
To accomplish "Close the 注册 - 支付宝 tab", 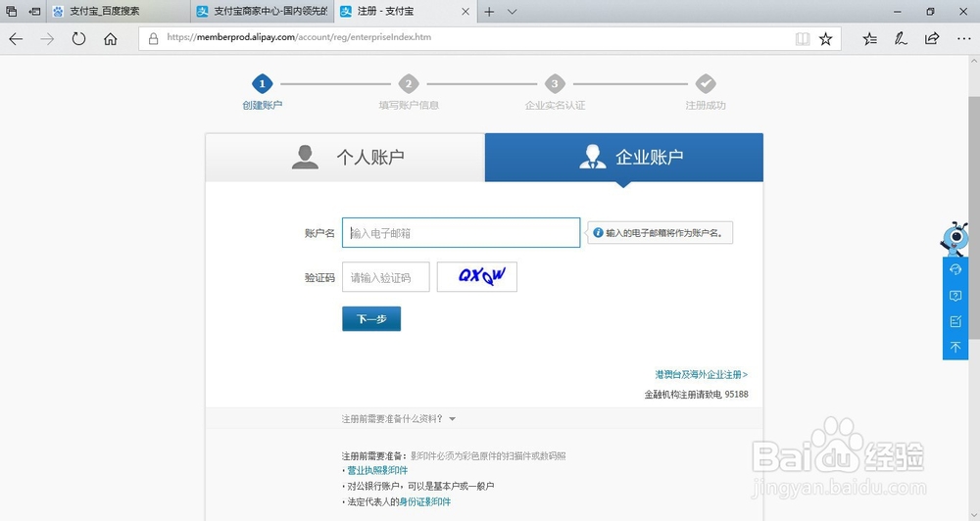I will (465, 11).
